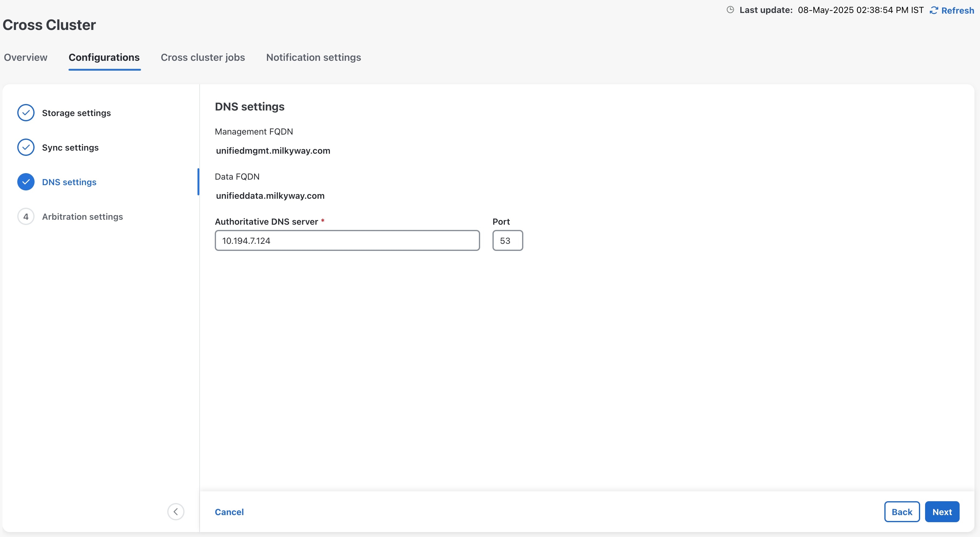Click the Data FQDN label
The image size is (980, 537).
pyautogui.click(x=237, y=177)
